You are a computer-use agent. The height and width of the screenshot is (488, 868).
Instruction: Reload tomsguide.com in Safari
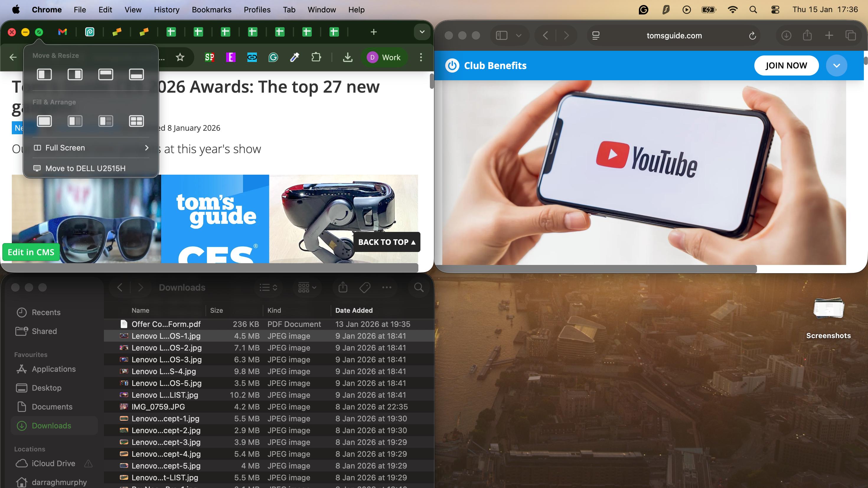753,35
